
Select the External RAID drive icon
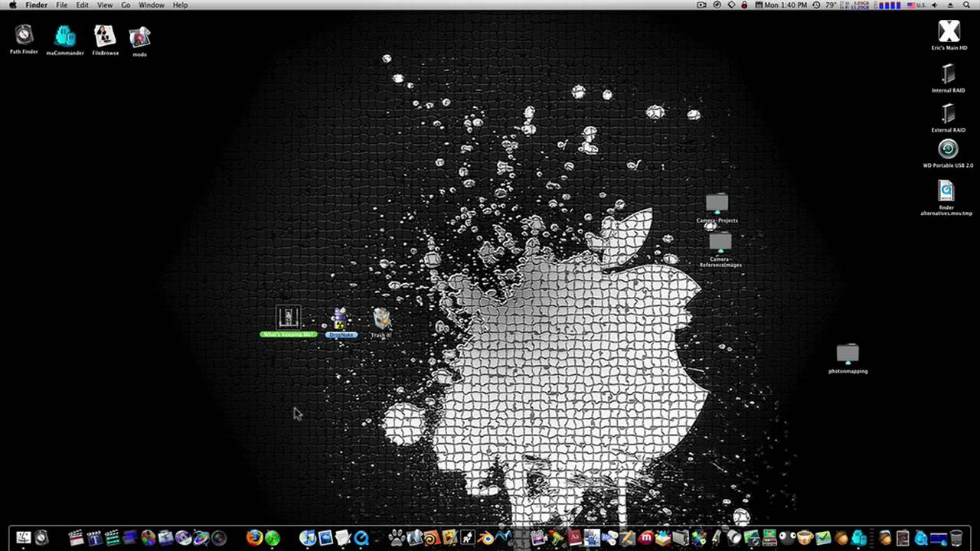tap(948, 113)
